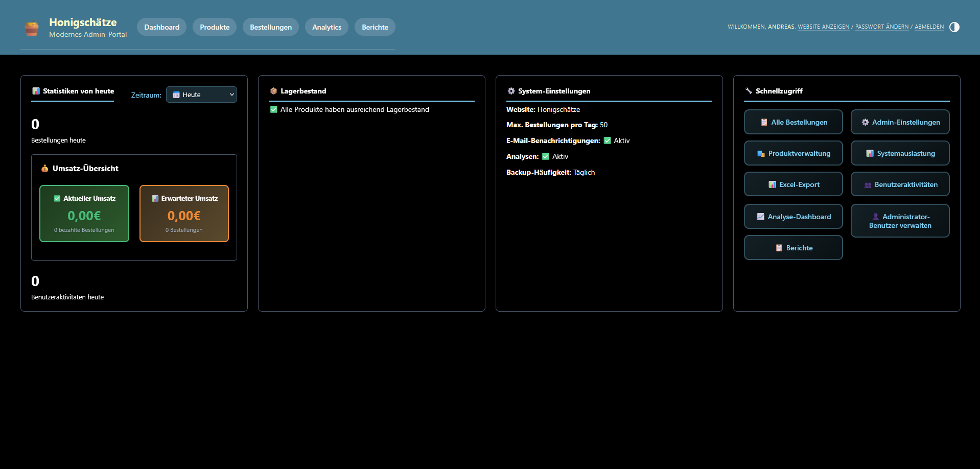Click the honey pot icon next to Lagerbestand
Image resolution: width=980 pixels, height=469 pixels.
[x=273, y=91]
